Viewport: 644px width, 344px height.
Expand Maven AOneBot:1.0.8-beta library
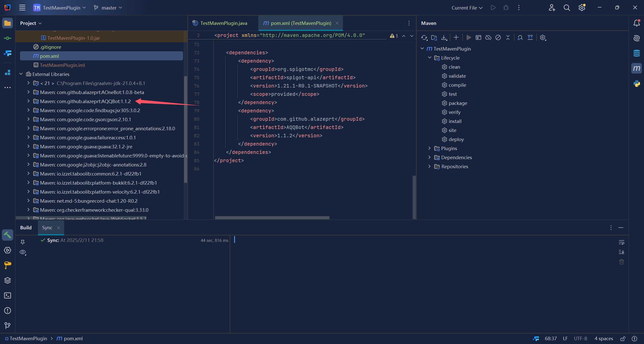[x=28, y=92]
